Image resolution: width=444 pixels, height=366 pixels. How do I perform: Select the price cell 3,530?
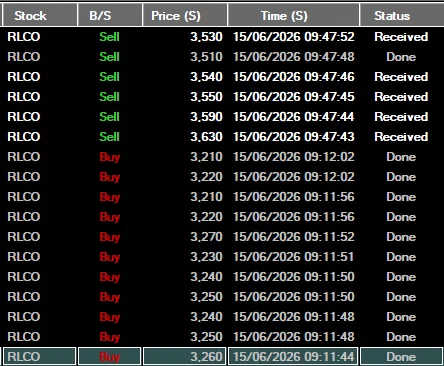pyautogui.click(x=206, y=37)
